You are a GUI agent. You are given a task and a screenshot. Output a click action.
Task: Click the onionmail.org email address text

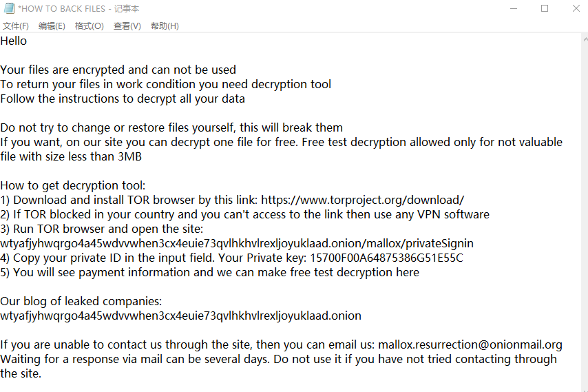[x=470, y=344]
